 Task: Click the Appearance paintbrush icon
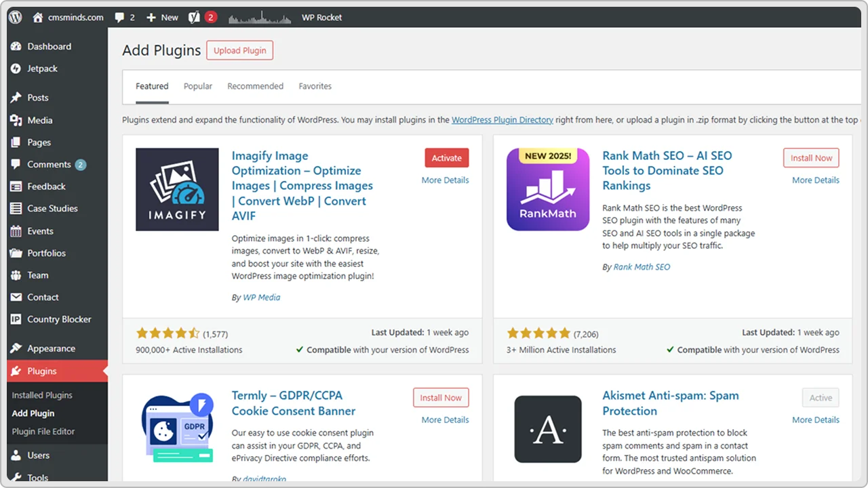16,348
